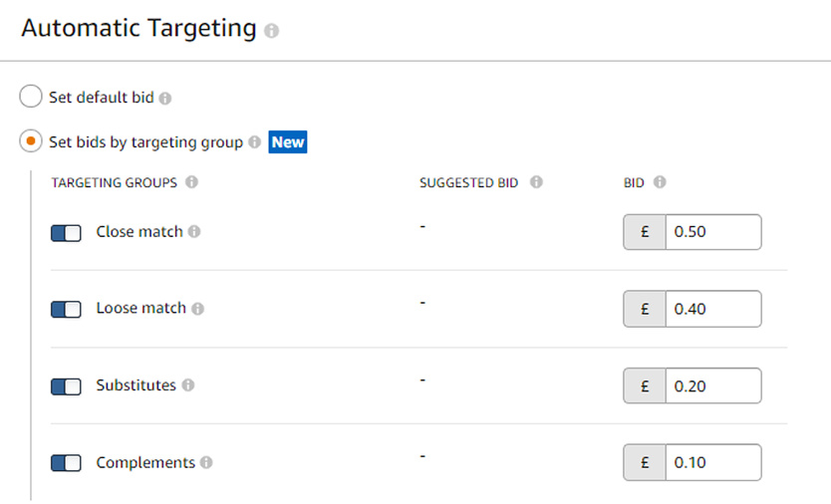Show Close match info tooltip icon
Screen dimensions: 831x504
click(x=194, y=231)
